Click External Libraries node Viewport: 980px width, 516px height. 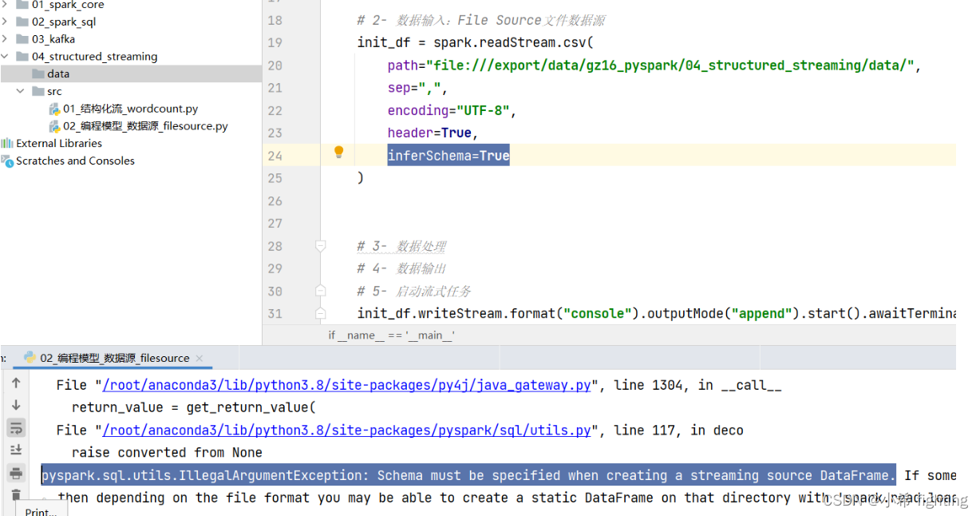click(x=59, y=144)
